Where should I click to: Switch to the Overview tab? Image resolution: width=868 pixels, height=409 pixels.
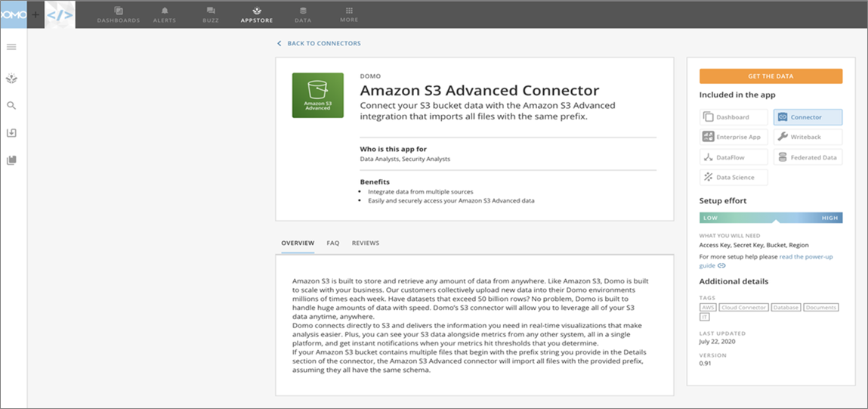click(x=298, y=243)
